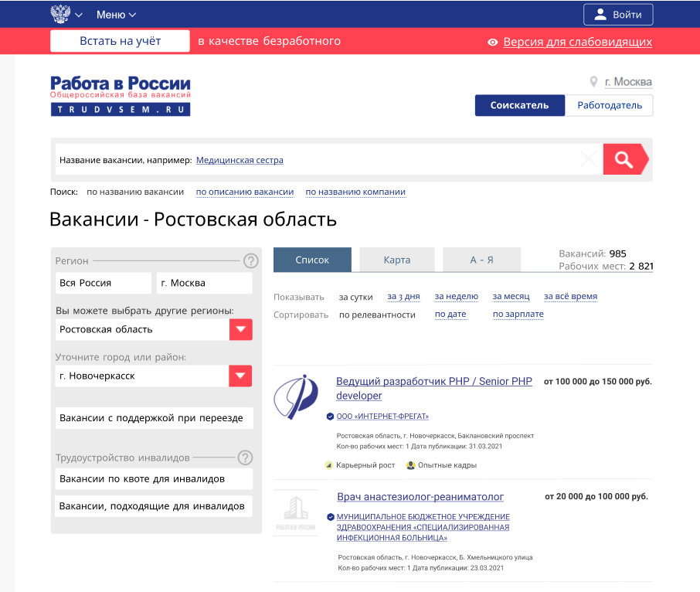
Task: Click the location pin icon near г. Москва
Action: (x=592, y=80)
